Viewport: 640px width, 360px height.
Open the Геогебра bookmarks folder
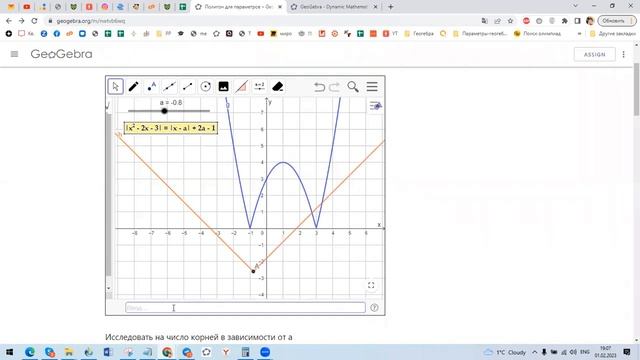(x=418, y=34)
